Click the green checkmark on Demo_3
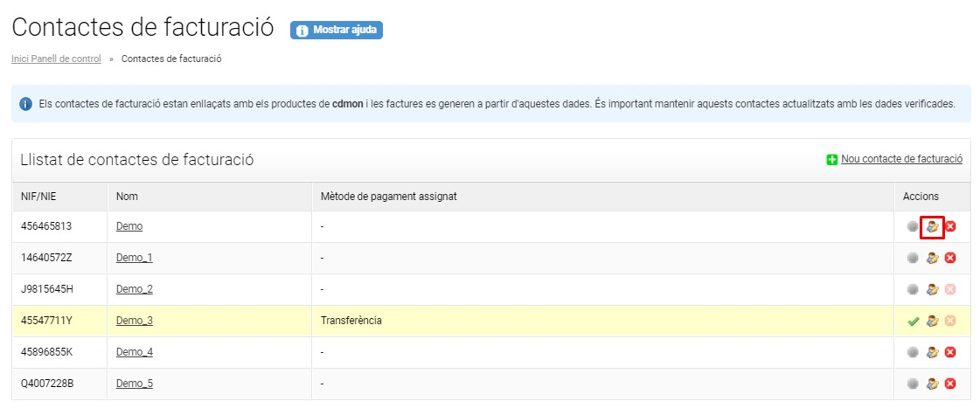 [x=914, y=322]
